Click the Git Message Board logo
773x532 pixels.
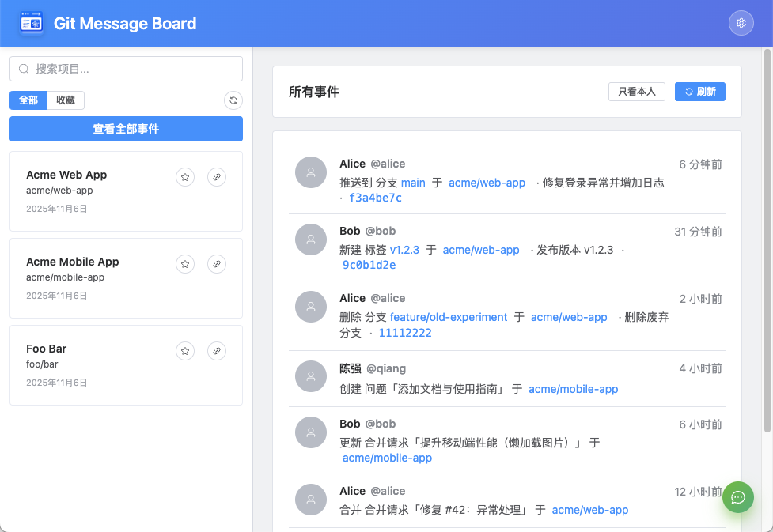[x=32, y=24]
